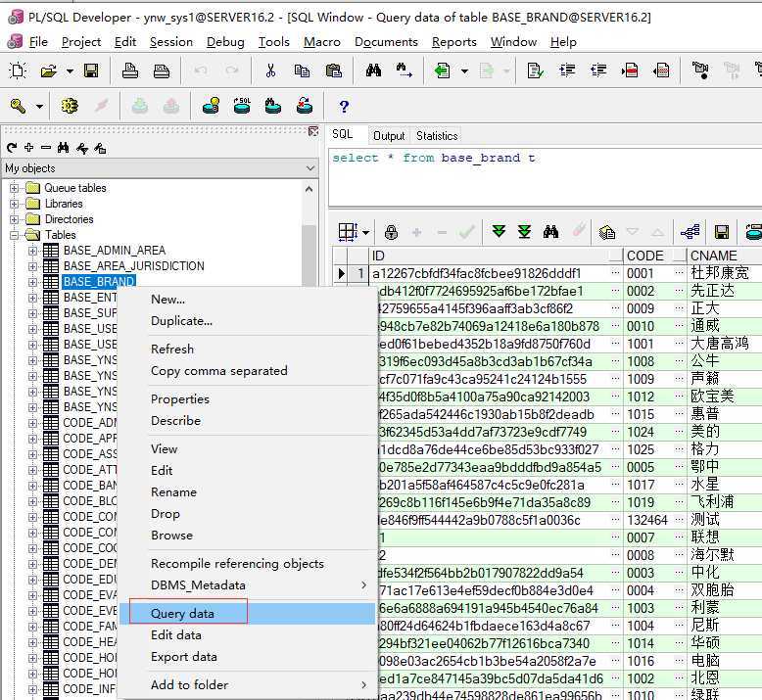Choose Recompile referencing objects entry
Image resolution: width=762 pixels, height=700 pixels.
coord(248,564)
